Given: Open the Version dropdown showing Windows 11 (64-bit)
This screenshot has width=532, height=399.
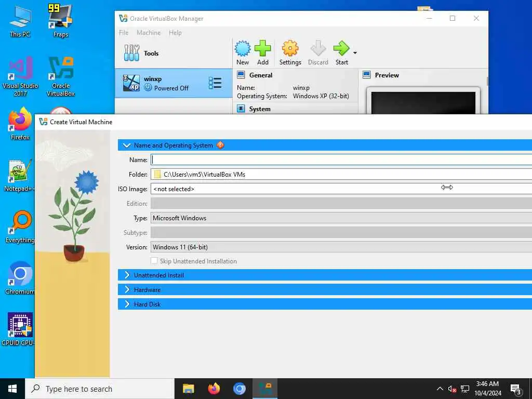Looking at the screenshot, I should (x=341, y=247).
